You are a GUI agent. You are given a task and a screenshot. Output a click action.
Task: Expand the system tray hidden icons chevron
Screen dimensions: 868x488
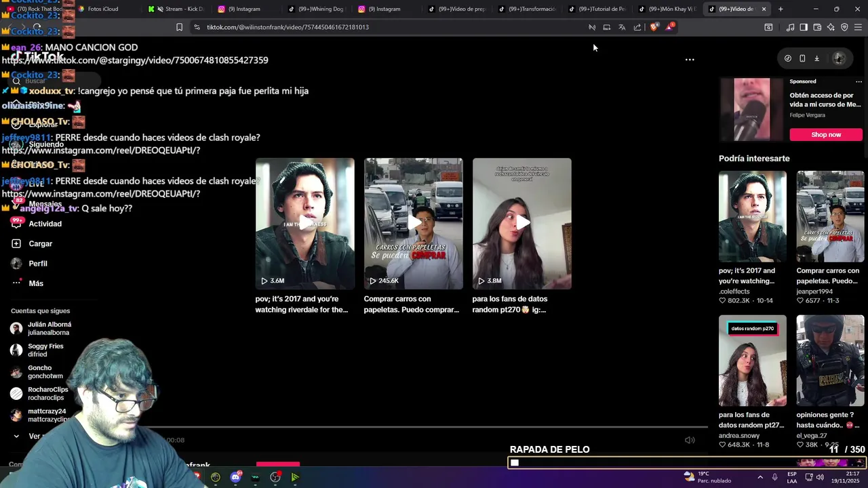pos(759,477)
